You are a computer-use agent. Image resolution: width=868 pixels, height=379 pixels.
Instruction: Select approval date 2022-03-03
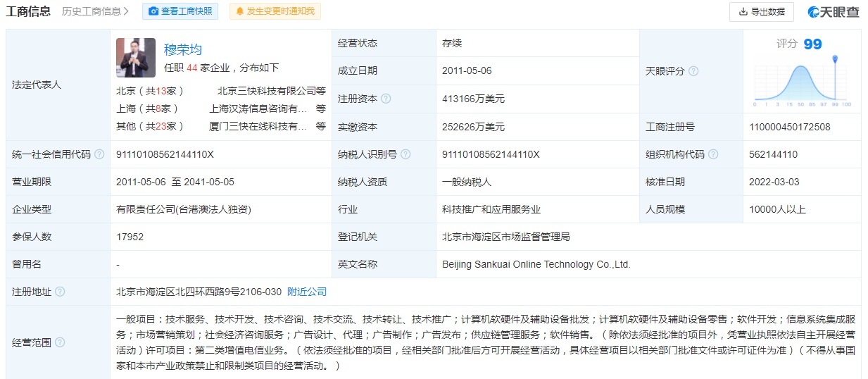click(x=774, y=182)
